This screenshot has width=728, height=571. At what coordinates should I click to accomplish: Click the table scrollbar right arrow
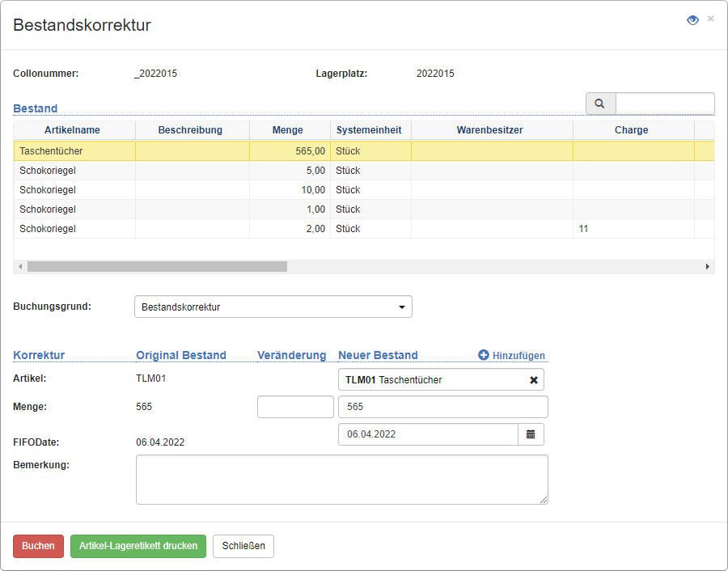click(x=708, y=266)
